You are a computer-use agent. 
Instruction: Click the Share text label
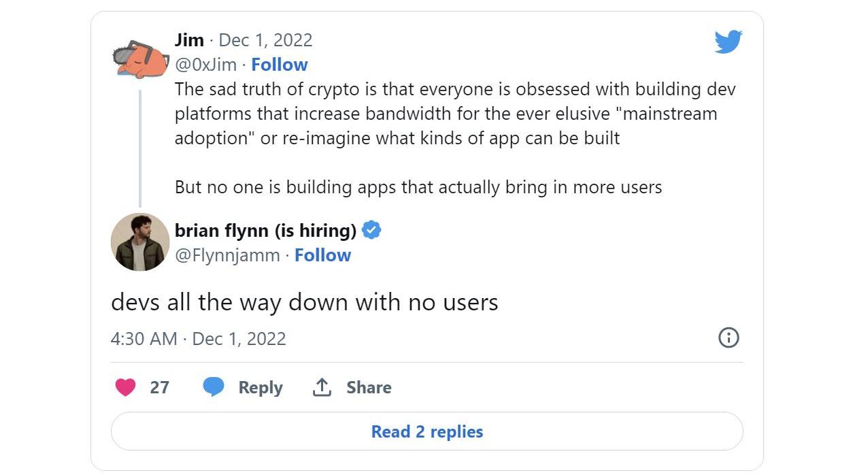click(x=369, y=387)
